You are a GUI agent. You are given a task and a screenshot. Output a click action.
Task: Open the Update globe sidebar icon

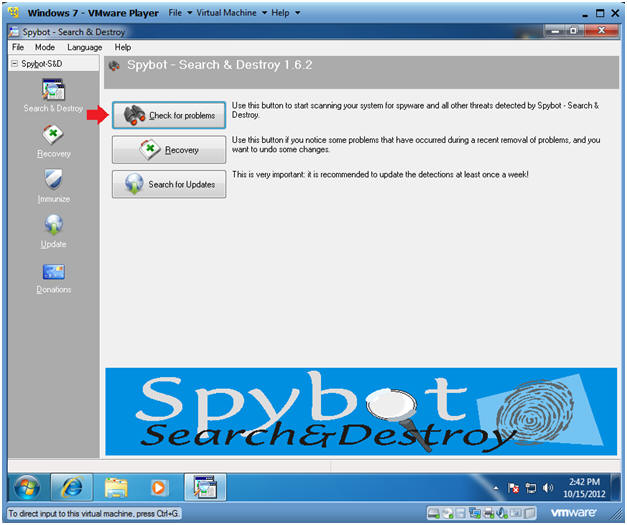pos(53,224)
